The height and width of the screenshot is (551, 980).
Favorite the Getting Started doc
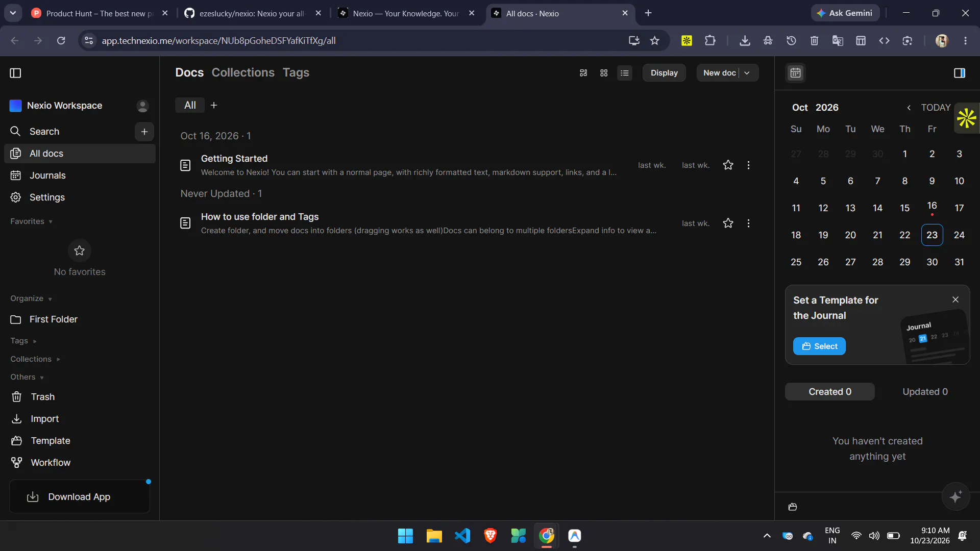728,165
